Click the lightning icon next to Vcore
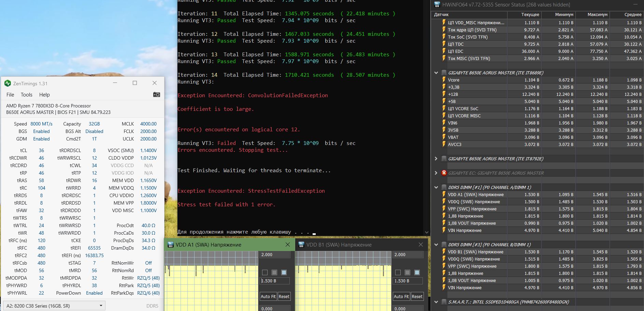Screen dimensions: 644x311 click(x=444, y=80)
